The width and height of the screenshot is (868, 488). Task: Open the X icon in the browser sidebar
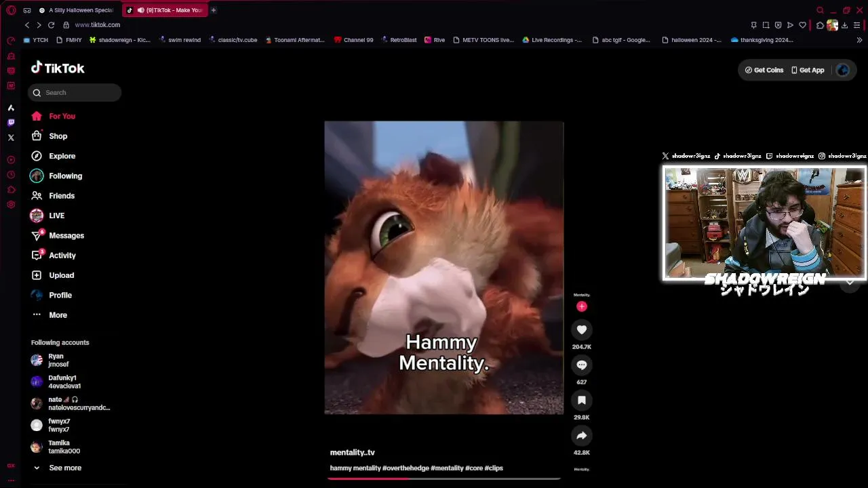tap(11, 138)
